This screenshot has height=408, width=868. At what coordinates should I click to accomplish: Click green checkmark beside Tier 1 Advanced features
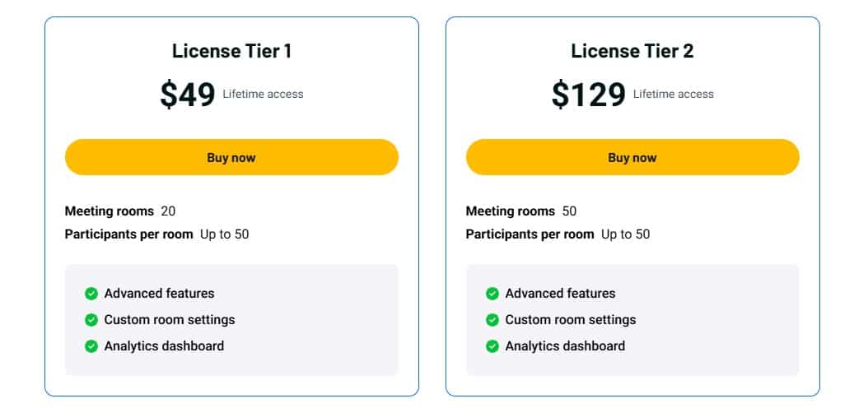point(91,294)
